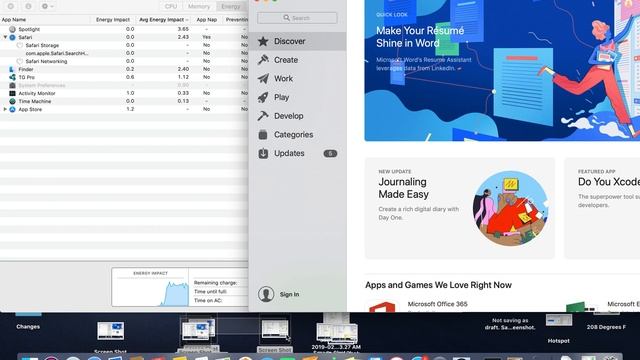Select TG Pro process icon

click(x=12, y=77)
